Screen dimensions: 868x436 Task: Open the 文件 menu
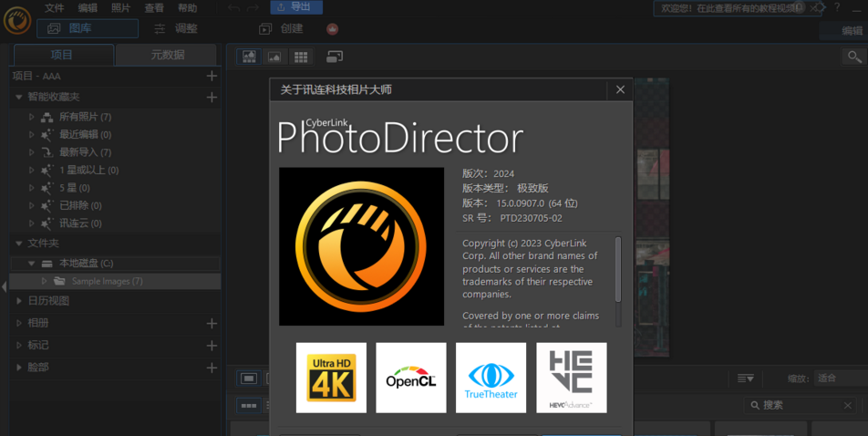click(x=55, y=8)
